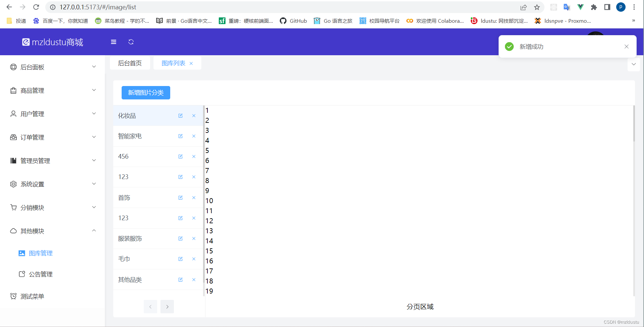This screenshot has height=327, width=644.
Task: Collapse the 其他模块 menu
Action: 53,231
